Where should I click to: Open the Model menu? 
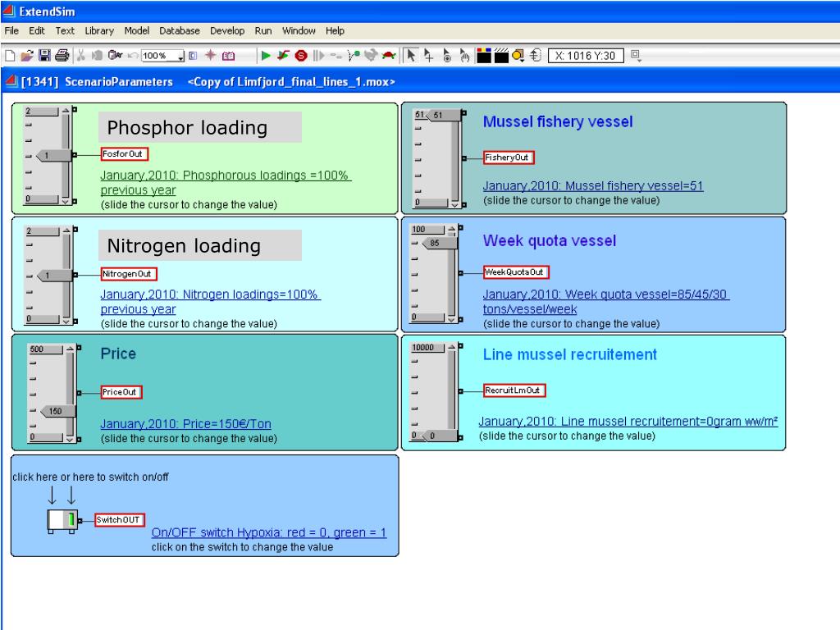[137, 30]
